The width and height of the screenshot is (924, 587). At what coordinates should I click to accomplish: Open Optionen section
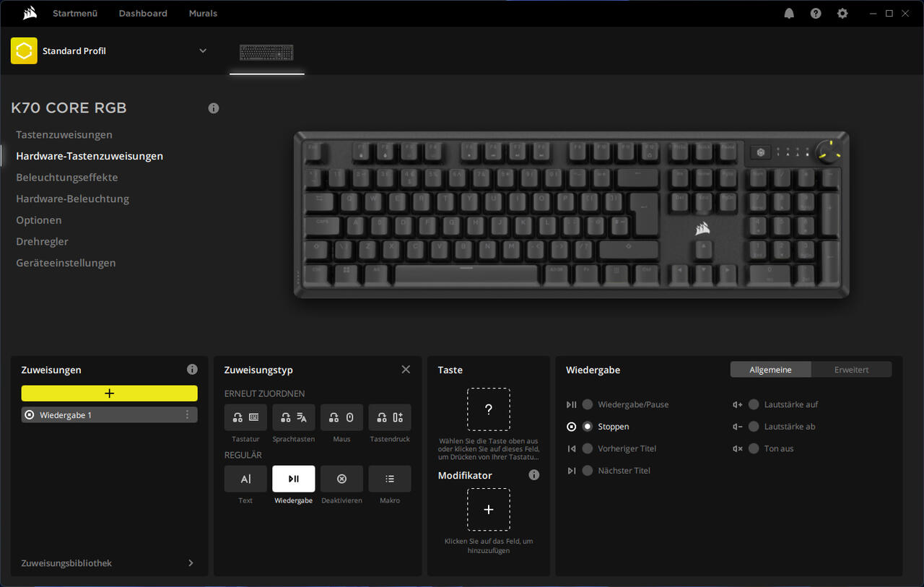coord(39,220)
